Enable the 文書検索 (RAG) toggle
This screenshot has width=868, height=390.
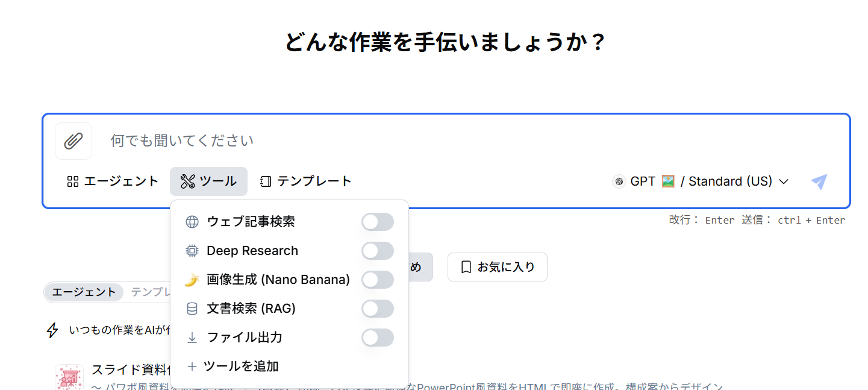[x=378, y=309]
